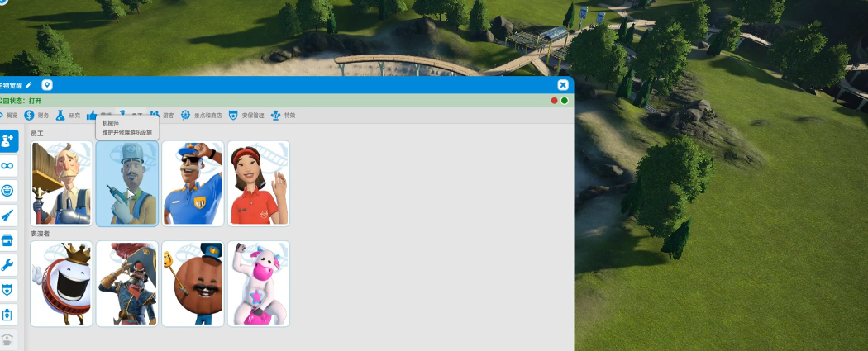Viewport: 868px width, 351px height.
Task: Hire the vendor in red shirt
Action: pyautogui.click(x=259, y=183)
